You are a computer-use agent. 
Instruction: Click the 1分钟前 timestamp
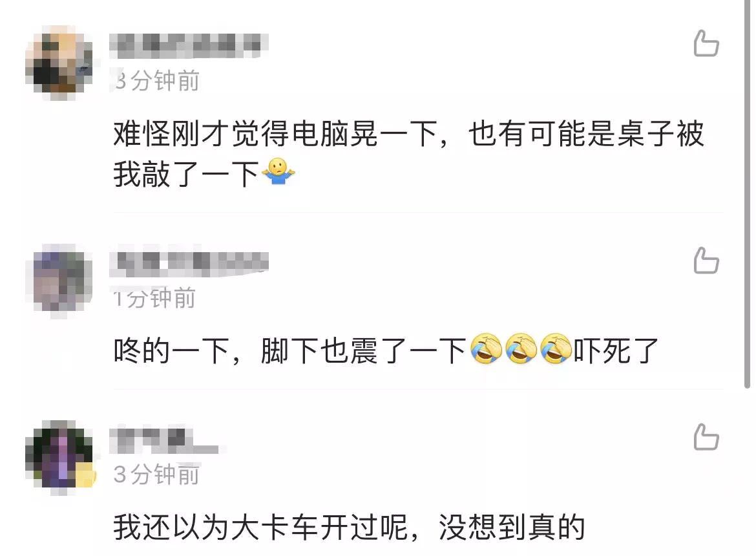(x=154, y=297)
